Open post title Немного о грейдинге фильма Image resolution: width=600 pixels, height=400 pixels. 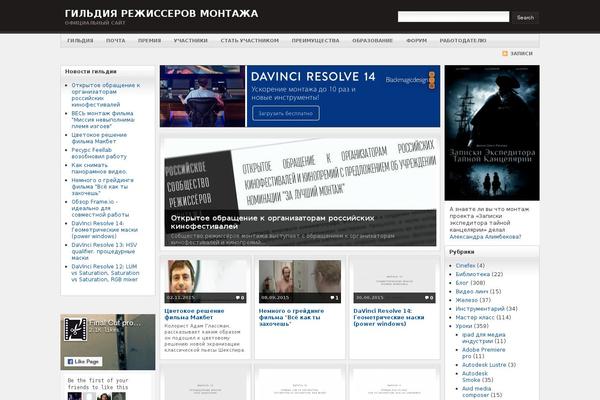[292, 317]
